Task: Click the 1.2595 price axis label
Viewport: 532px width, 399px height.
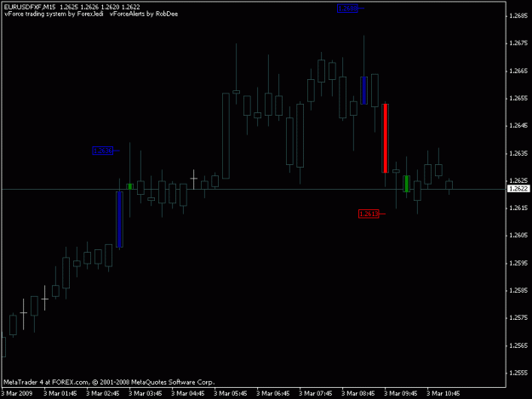Action: 518,263
